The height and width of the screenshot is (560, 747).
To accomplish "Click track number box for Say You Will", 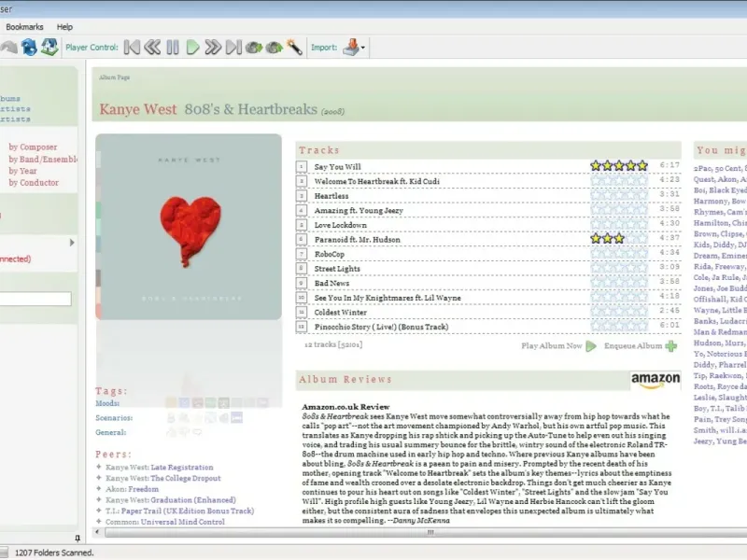I will point(301,167).
